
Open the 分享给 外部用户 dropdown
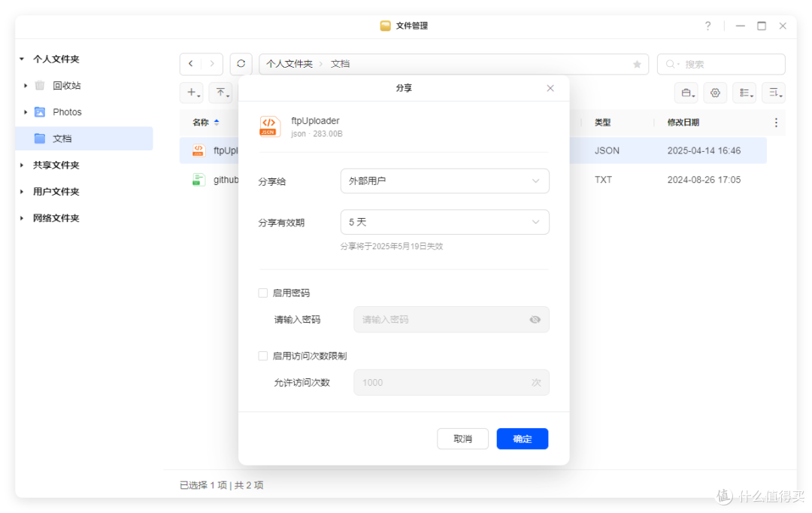coord(445,181)
